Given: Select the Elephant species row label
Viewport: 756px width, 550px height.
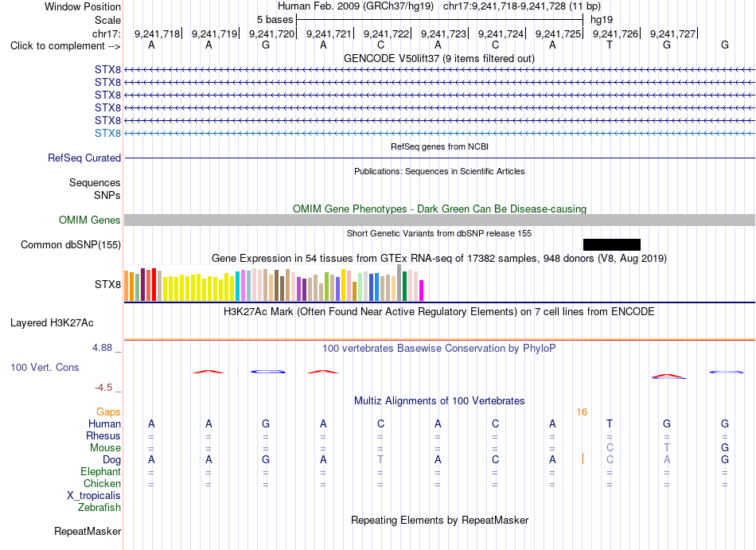Looking at the screenshot, I should [101, 471].
